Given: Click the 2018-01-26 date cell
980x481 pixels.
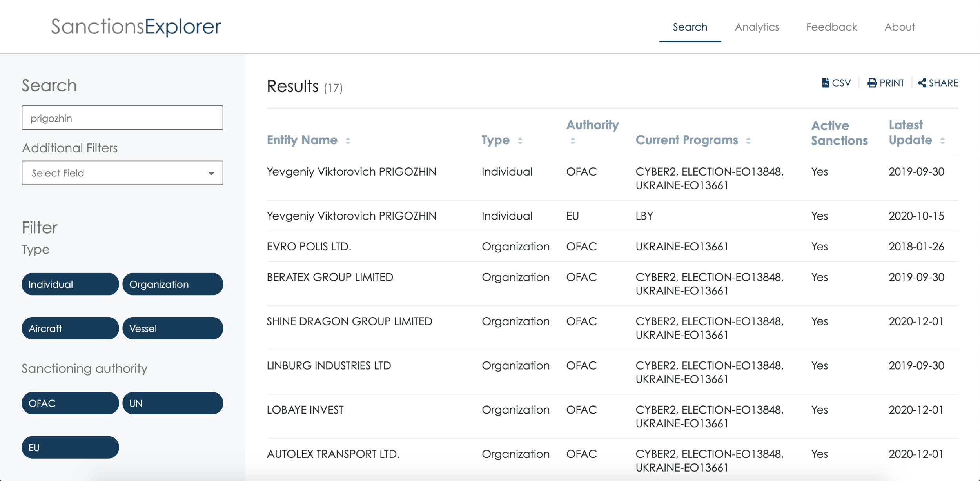Looking at the screenshot, I should (x=916, y=247).
